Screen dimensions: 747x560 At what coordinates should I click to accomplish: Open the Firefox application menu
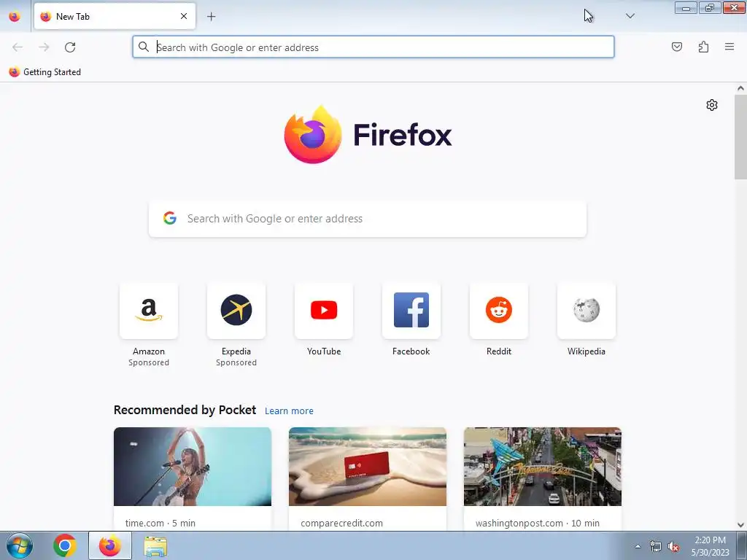tap(729, 47)
